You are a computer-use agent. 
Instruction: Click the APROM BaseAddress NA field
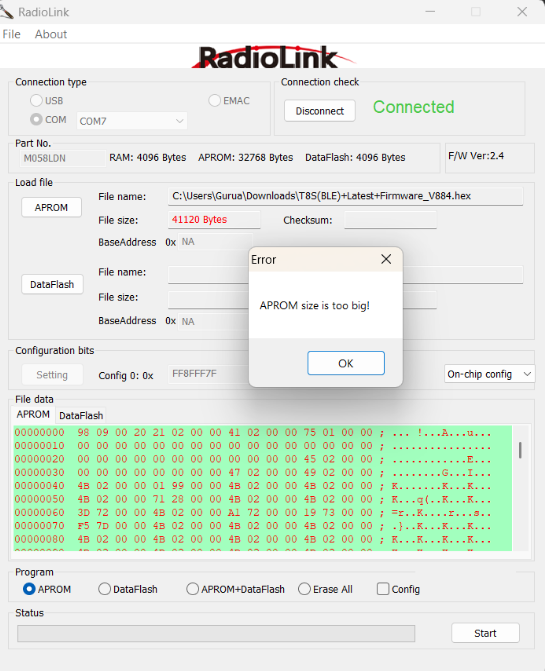coord(215,242)
